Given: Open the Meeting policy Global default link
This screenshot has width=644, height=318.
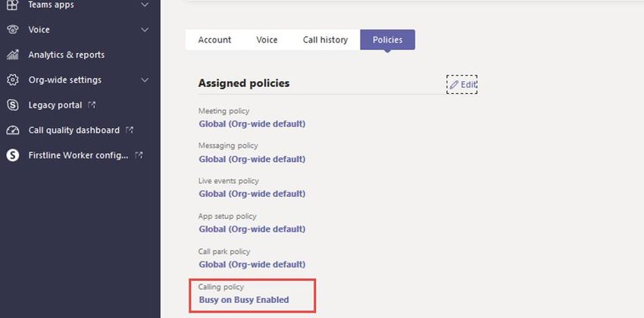Looking at the screenshot, I should (x=252, y=124).
